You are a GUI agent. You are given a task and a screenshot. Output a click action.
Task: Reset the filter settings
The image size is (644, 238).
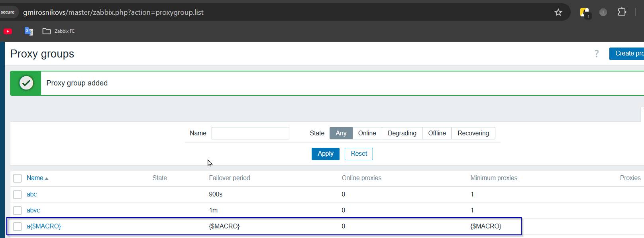pos(359,154)
